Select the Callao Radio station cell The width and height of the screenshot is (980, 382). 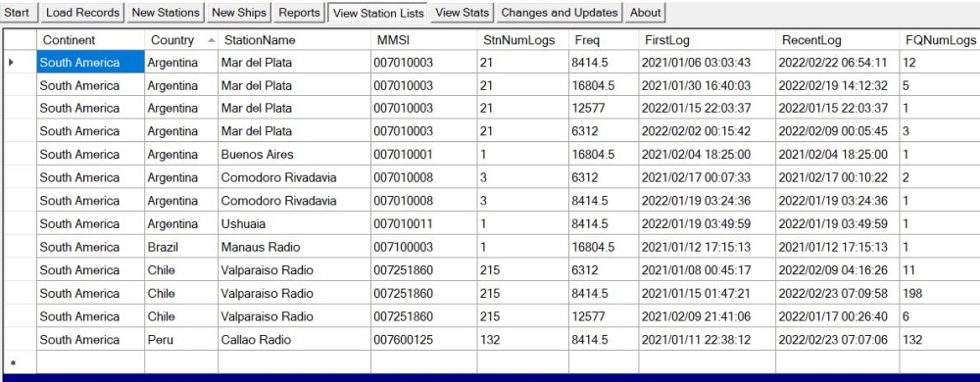pyautogui.click(x=294, y=340)
